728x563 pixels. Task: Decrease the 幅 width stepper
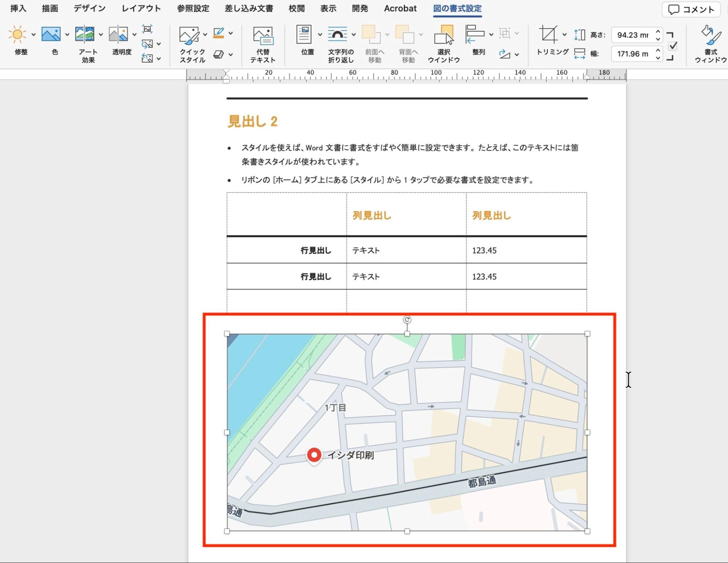(x=658, y=58)
